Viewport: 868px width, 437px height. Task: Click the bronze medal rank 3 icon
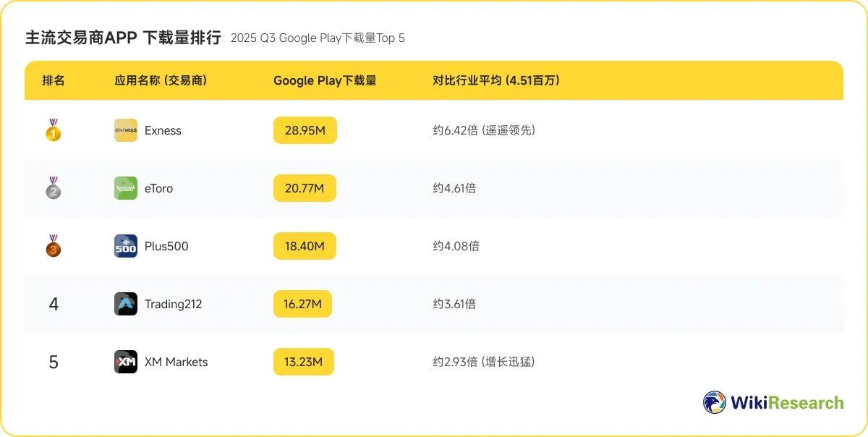click(x=54, y=246)
